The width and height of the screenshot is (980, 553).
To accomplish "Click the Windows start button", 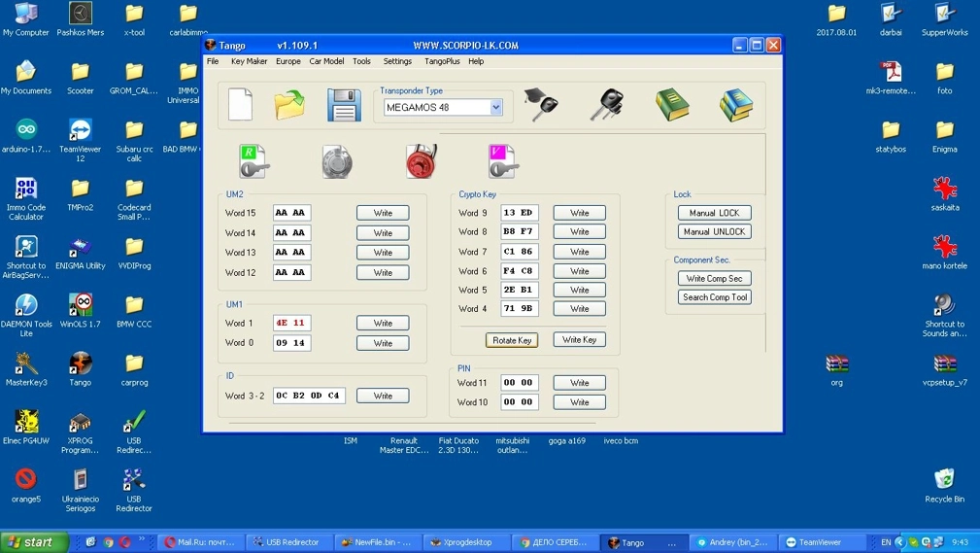I will point(34,542).
